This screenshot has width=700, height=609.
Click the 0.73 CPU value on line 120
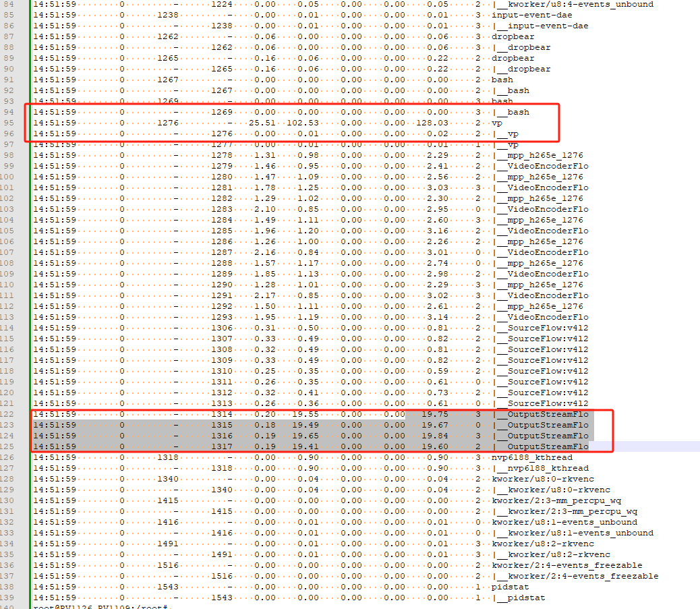438,393
